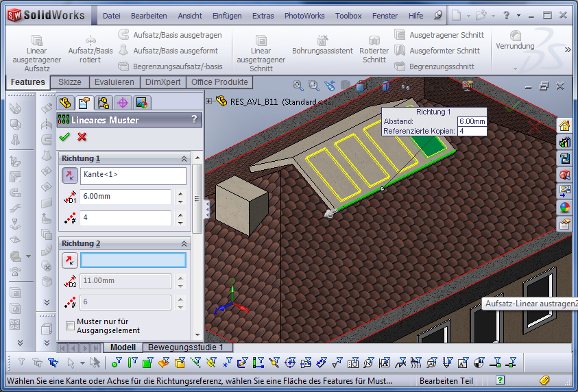Open the Einfügen menu
The width and height of the screenshot is (578, 392).
(226, 15)
